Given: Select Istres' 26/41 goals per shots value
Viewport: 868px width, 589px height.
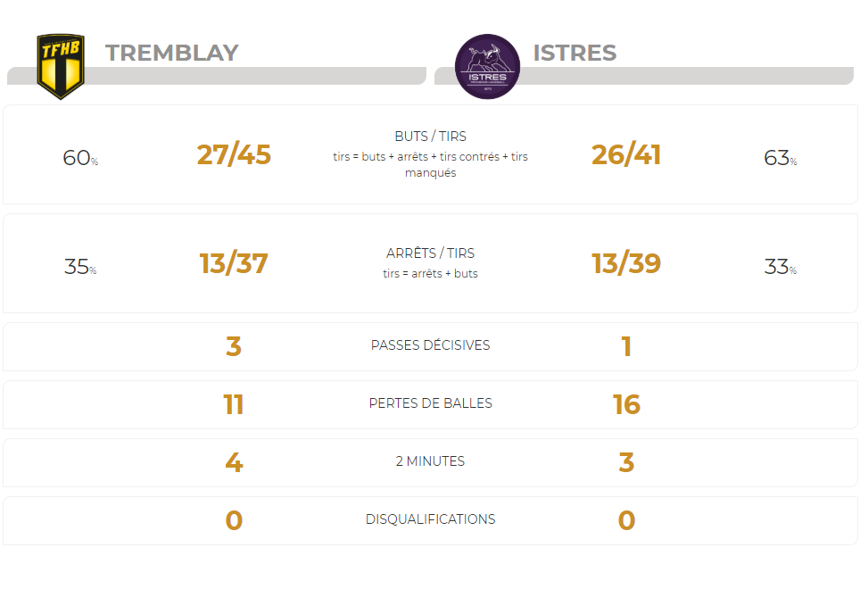Looking at the screenshot, I should click(626, 154).
